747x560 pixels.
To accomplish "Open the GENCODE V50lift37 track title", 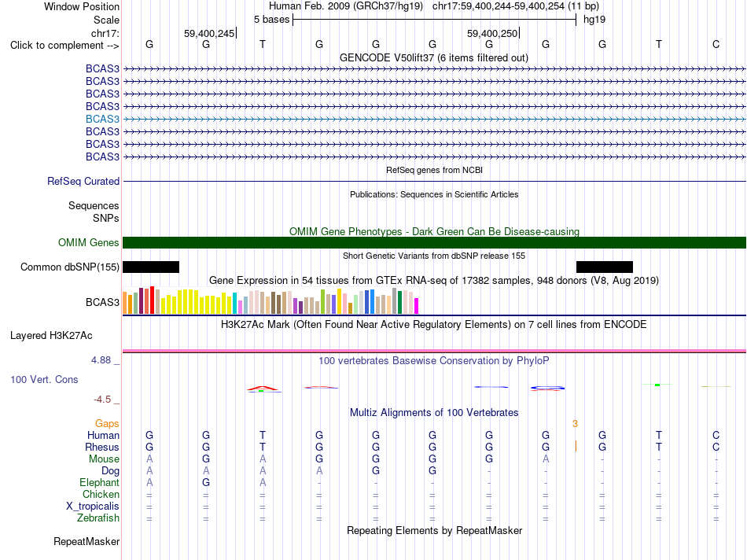I will (433, 57).
